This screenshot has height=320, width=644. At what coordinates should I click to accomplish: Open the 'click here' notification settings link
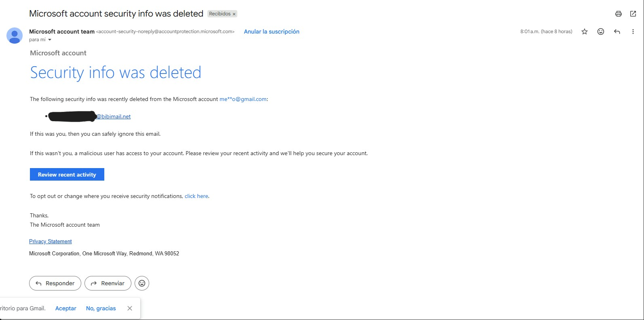point(196,196)
